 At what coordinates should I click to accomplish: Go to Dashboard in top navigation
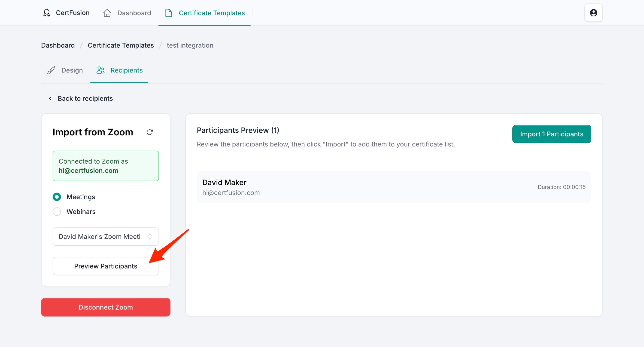pyautogui.click(x=134, y=13)
